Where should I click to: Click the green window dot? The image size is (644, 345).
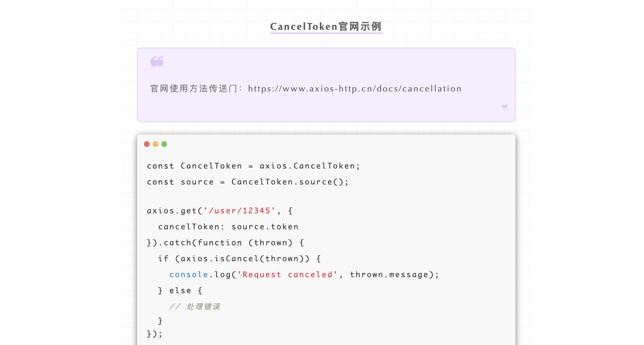[164, 144]
